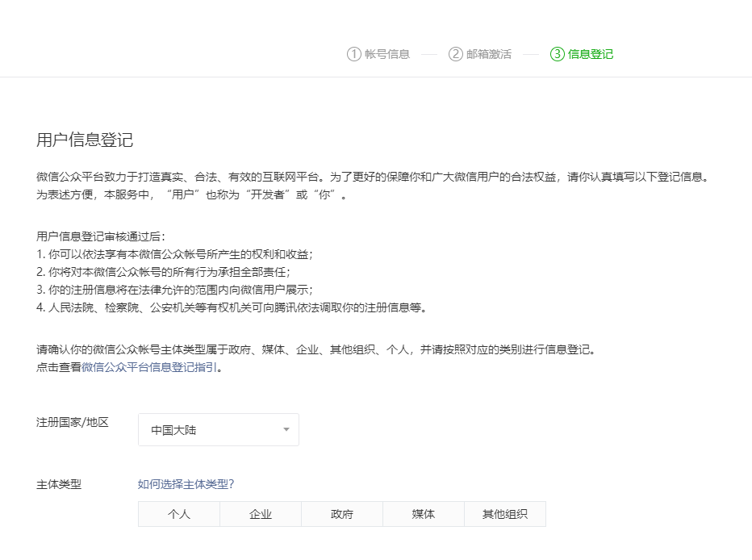Click the green ③ 信息登记 step circle

click(558, 54)
